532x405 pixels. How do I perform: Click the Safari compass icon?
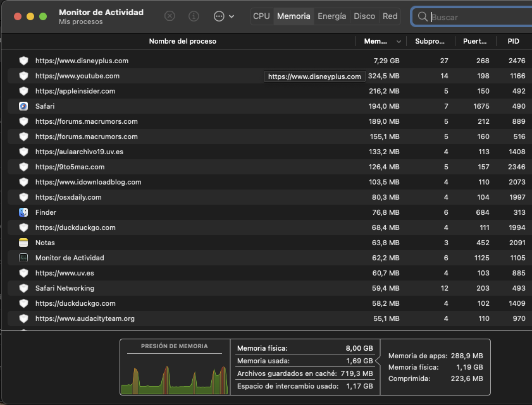tap(23, 106)
